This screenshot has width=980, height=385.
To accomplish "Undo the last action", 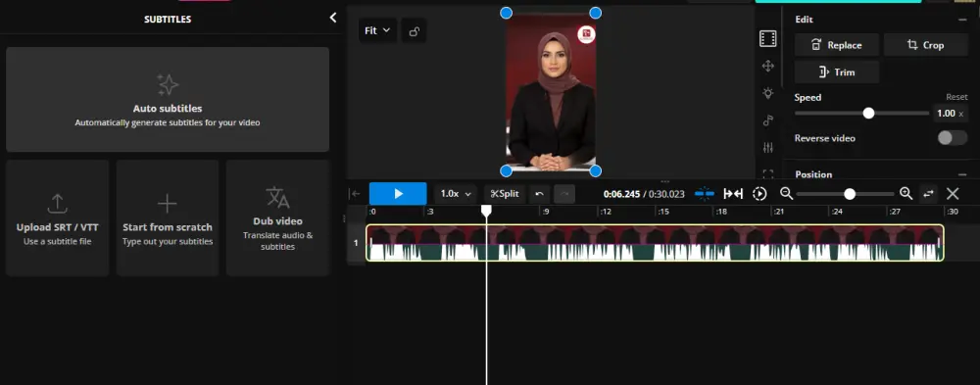I will click(540, 194).
